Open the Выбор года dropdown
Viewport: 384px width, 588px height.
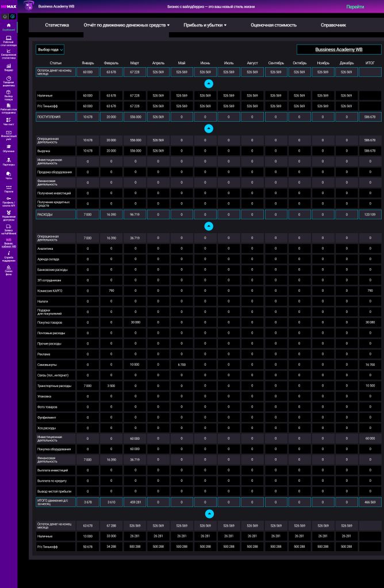point(50,50)
